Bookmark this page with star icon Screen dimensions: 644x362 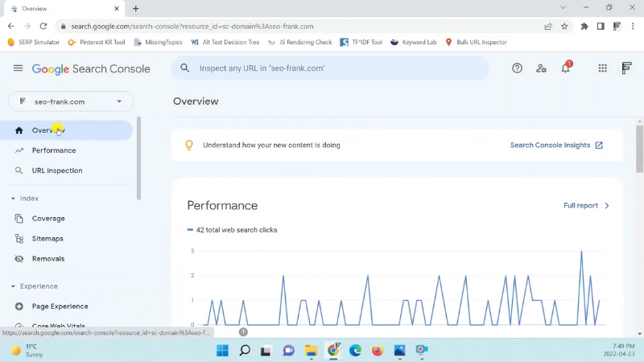point(564,27)
